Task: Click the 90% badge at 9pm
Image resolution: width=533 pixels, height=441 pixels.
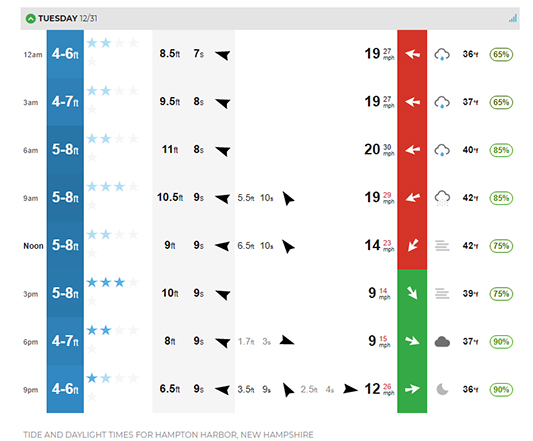Action: point(501,389)
